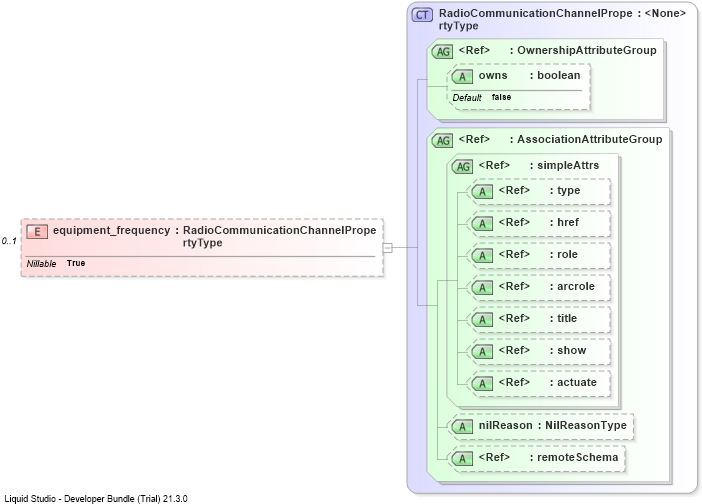Select the show attribute reference
Image resolution: width=702 pixels, height=504 pixels.
click(571, 350)
